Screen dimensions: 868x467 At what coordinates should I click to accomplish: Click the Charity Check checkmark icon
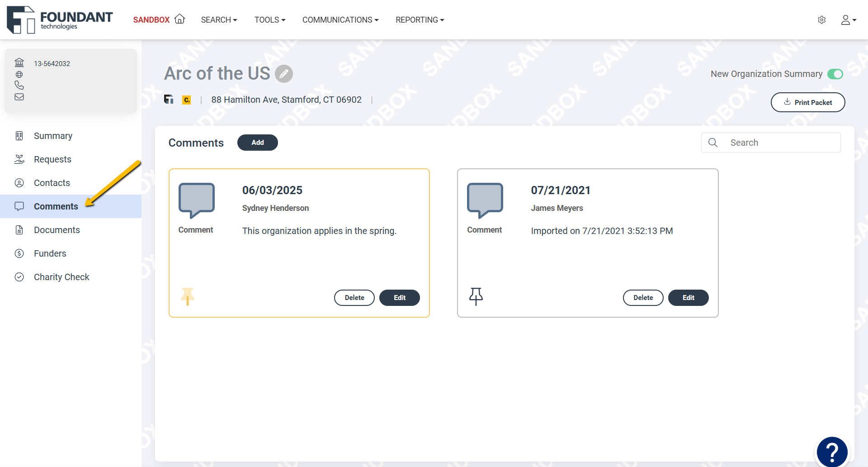pos(19,276)
